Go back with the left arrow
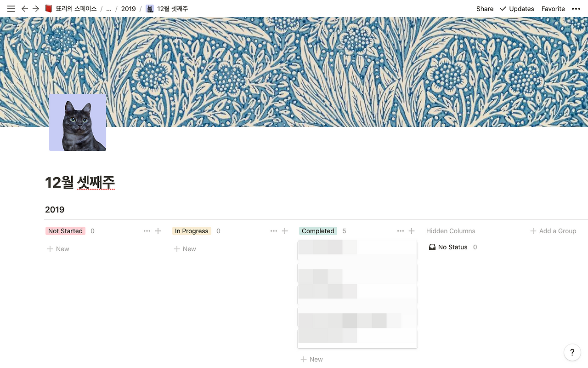This screenshot has width=588, height=368. pyautogui.click(x=25, y=9)
